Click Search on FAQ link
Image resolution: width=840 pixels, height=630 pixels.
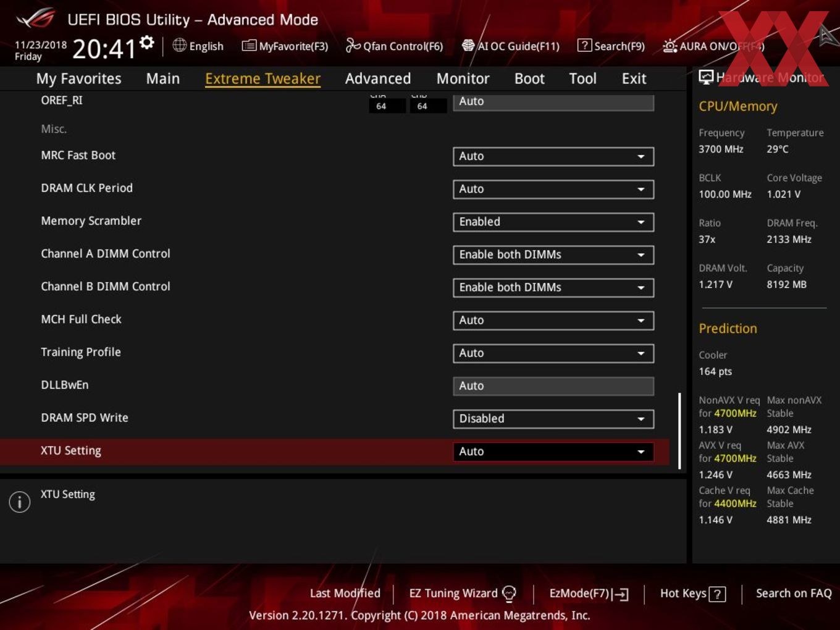794,593
